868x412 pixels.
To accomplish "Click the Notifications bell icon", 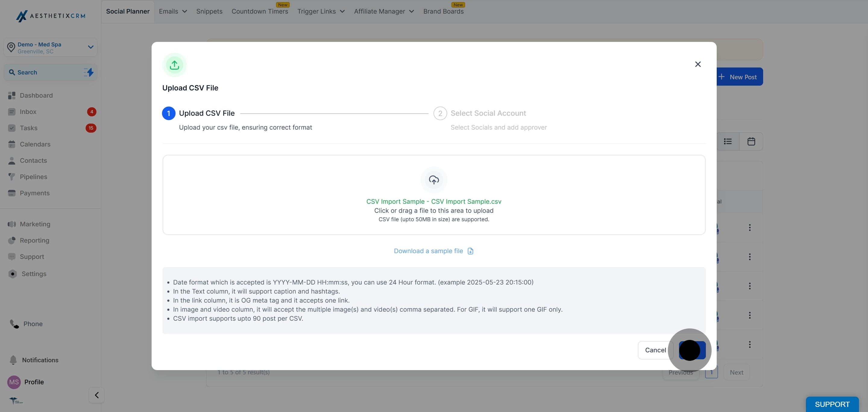I will [x=13, y=360].
